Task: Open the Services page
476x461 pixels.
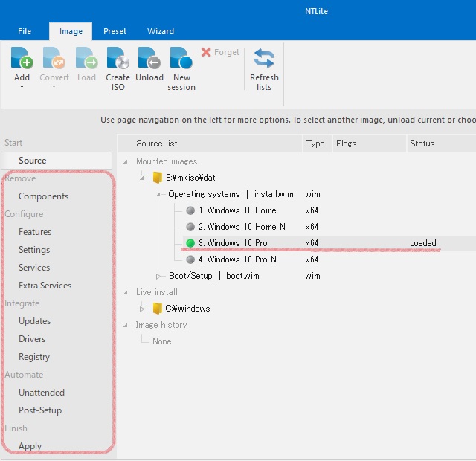Action: click(34, 268)
